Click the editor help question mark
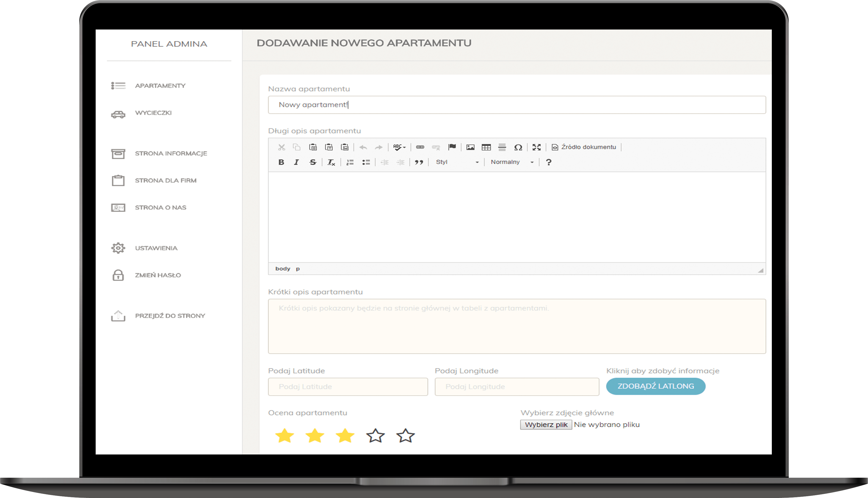 pyautogui.click(x=548, y=162)
